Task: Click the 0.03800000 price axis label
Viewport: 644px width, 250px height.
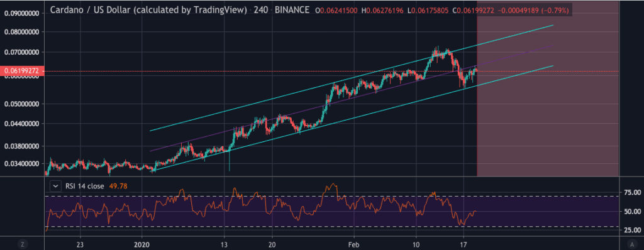Action: (x=21, y=146)
